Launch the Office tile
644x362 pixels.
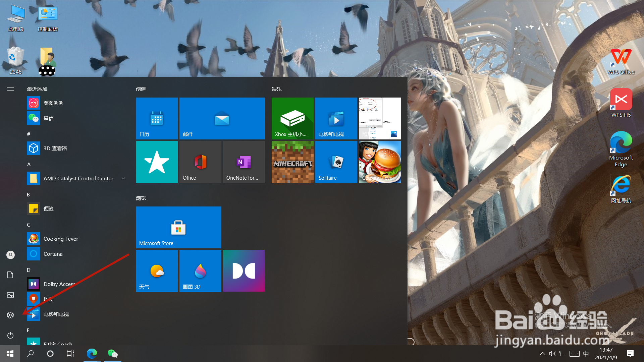(200, 162)
